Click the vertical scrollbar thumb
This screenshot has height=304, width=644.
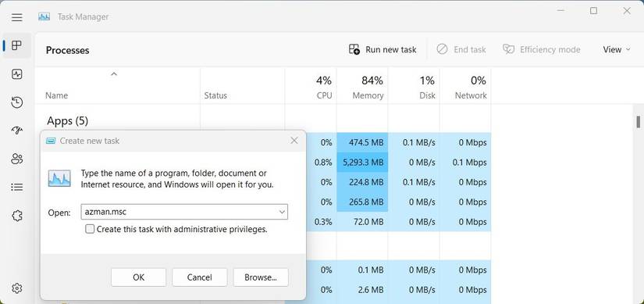639,122
